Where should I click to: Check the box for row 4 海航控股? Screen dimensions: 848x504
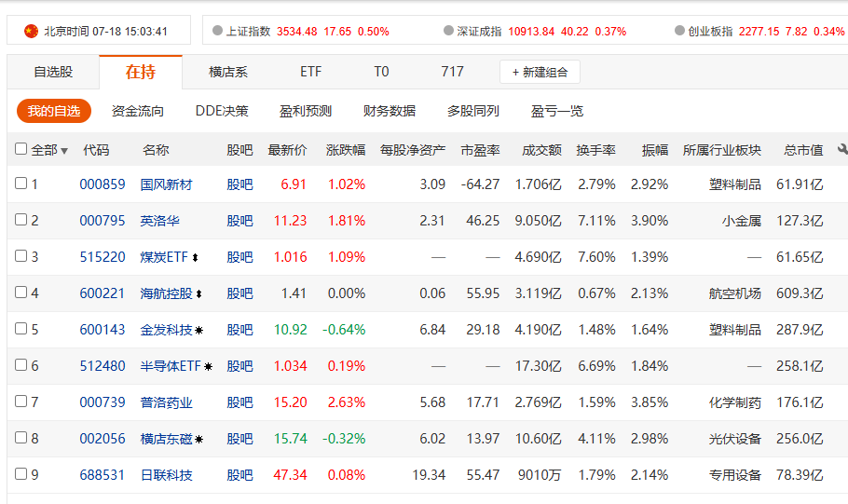pos(21,292)
